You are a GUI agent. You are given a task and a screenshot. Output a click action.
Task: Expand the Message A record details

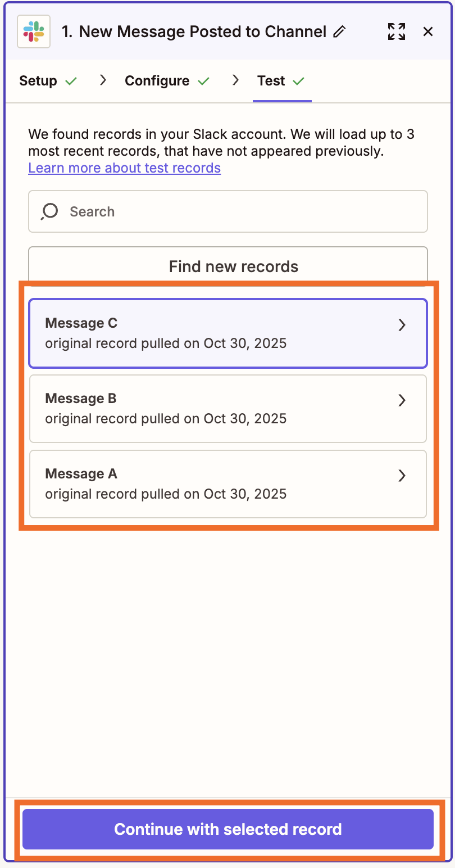[402, 476]
